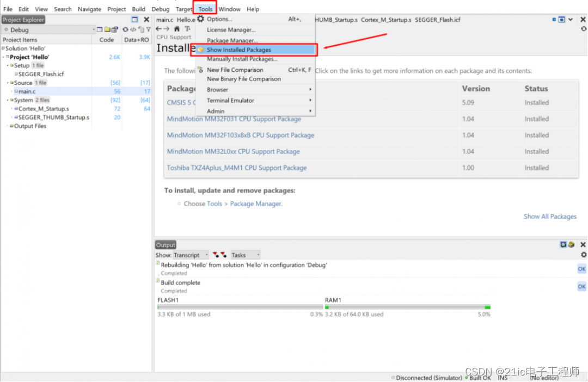
Task: Click the refresh icon in Project Explorer toolbar
Action: coord(125,29)
